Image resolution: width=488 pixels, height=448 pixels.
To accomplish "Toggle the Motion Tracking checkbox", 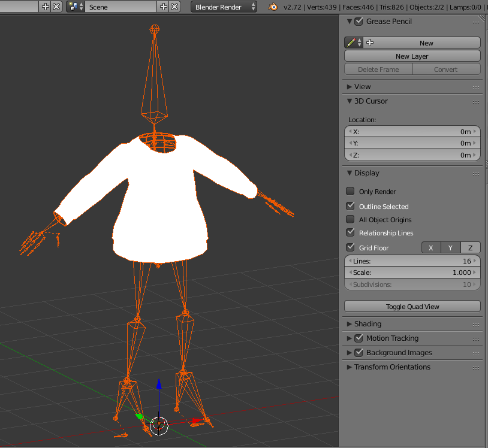I will click(359, 338).
